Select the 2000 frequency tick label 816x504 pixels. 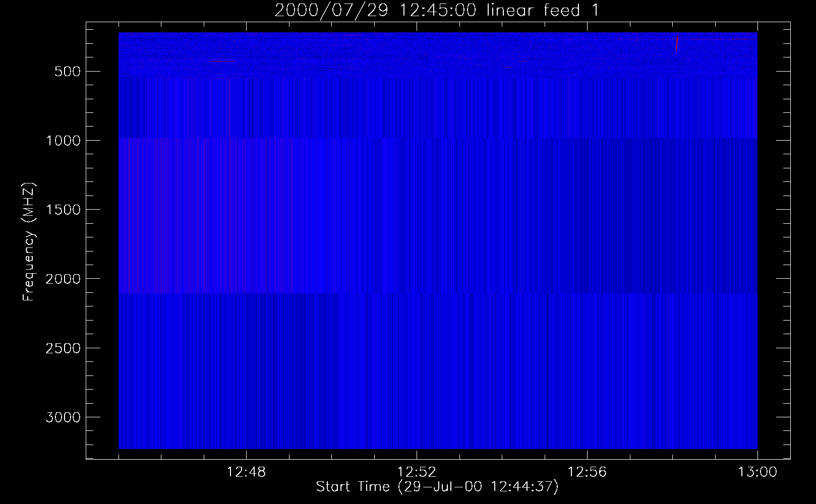pyautogui.click(x=63, y=279)
